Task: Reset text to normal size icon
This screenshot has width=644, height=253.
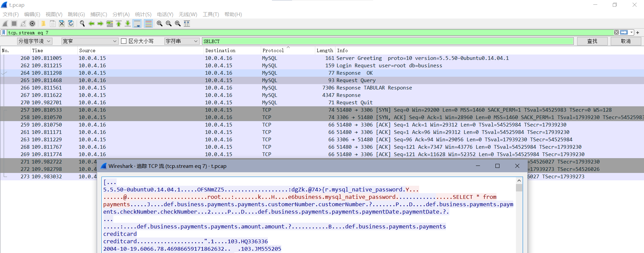Action: click(x=178, y=24)
